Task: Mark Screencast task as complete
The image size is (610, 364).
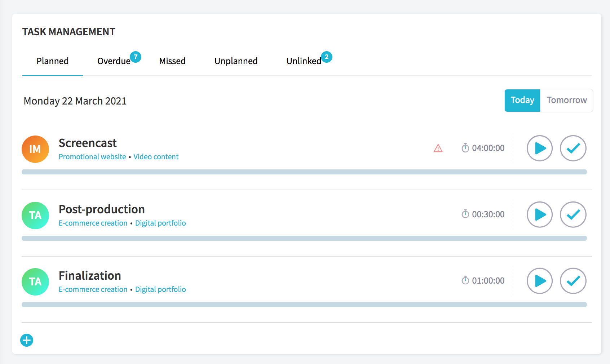Action: (x=573, y=148)
